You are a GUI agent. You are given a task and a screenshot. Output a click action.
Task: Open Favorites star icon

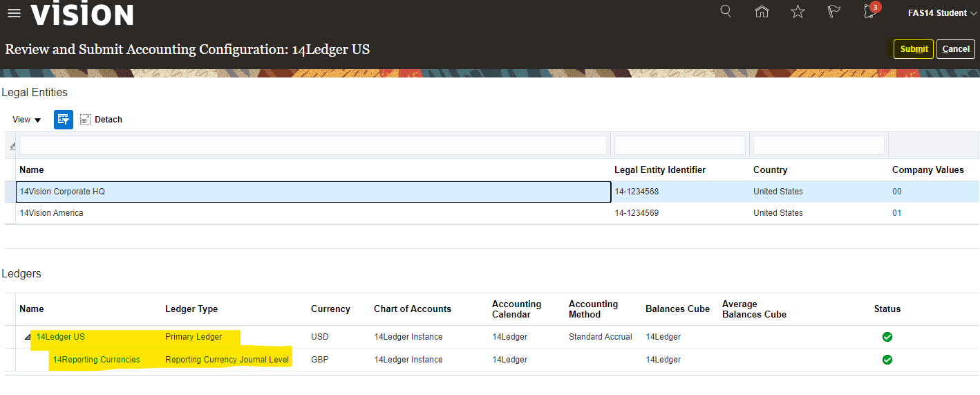coord(798,12)
